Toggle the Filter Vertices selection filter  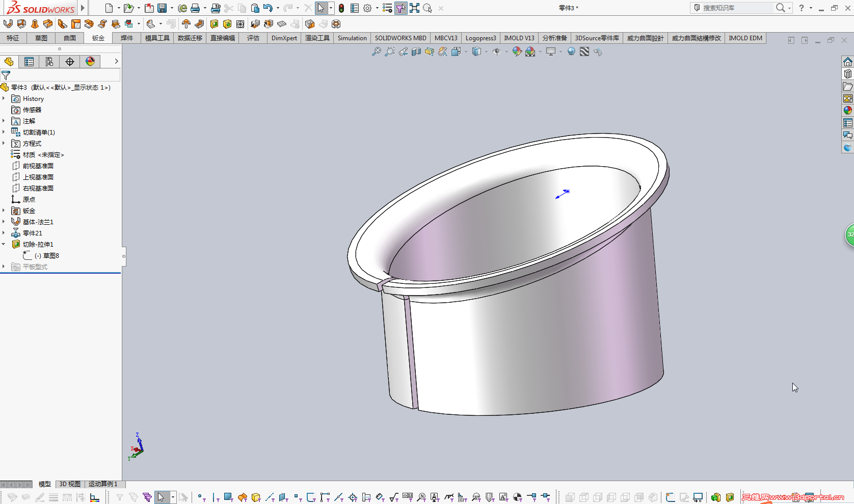coord(202,497)
